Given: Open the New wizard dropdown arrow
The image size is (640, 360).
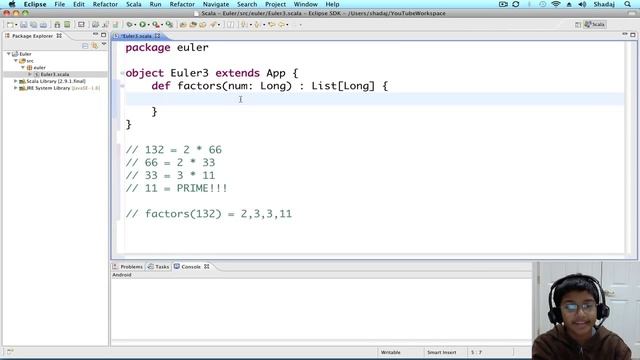Looking at the screenshot, I should (x=16, y=25).
